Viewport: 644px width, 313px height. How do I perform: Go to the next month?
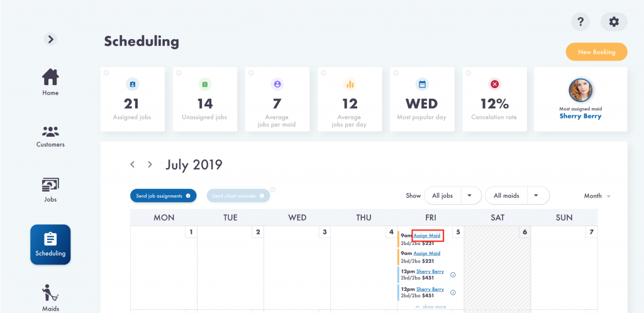point(150,164)
